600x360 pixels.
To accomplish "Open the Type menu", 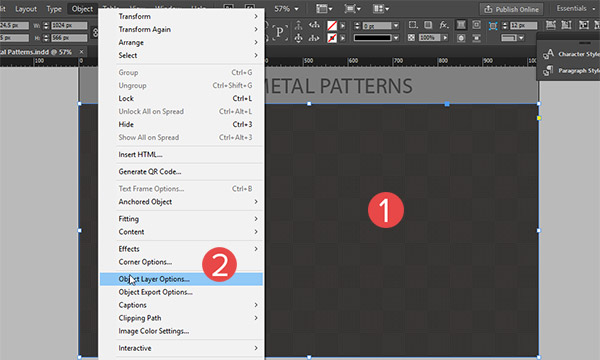I will pos(54,9).
